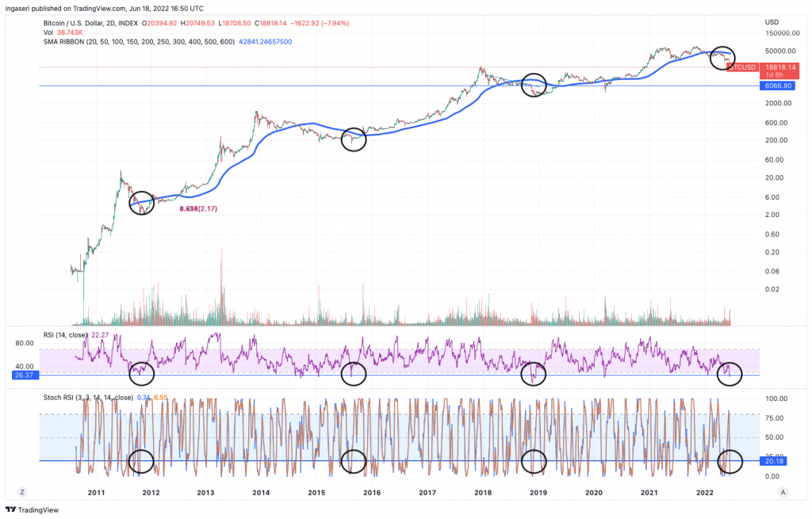This screenshot has width=812, height=519.
Task: Click the 200.00 price axis label
Action: click(776, 140)
